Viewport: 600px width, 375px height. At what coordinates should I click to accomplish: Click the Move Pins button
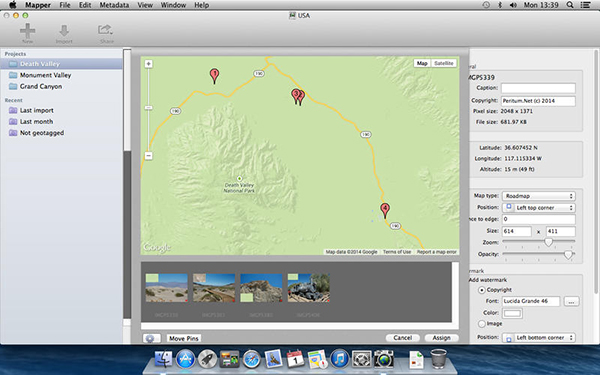[x=184, y=338]
